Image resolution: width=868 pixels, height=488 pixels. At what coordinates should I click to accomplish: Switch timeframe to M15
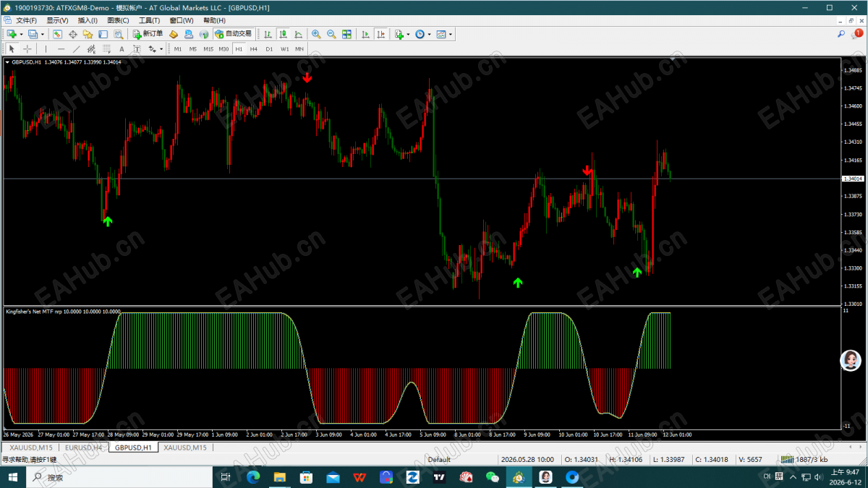[x=208, y=49]
